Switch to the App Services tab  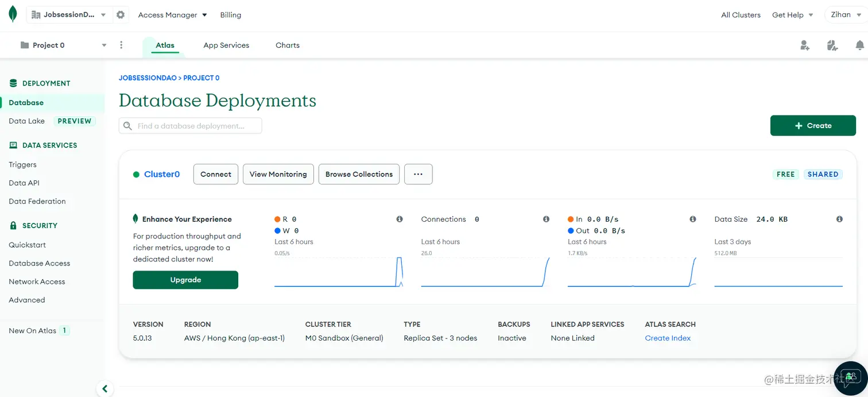click(226, 45)
